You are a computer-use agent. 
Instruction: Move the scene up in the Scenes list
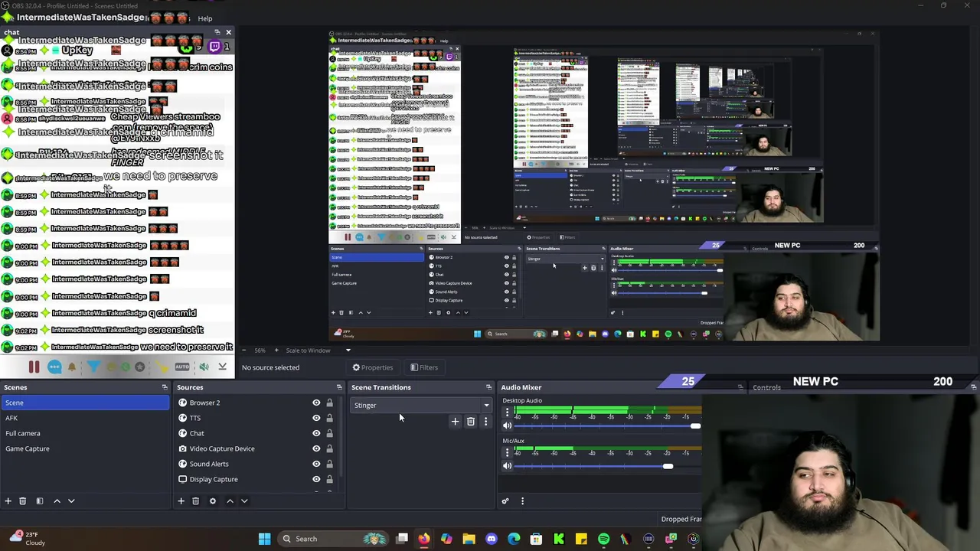57,501
